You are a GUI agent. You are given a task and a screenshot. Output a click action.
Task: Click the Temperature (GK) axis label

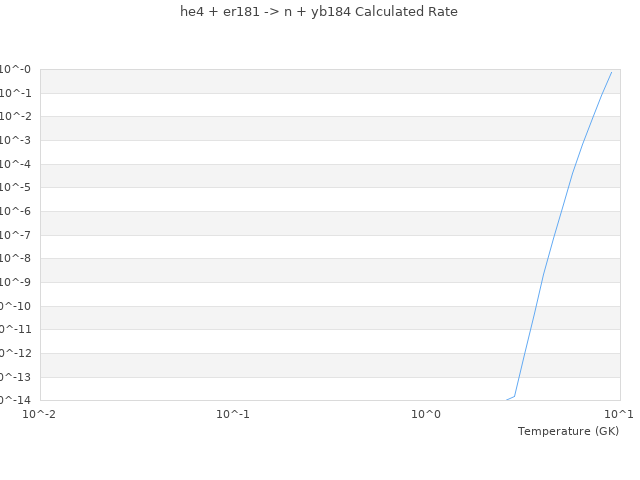568,431
